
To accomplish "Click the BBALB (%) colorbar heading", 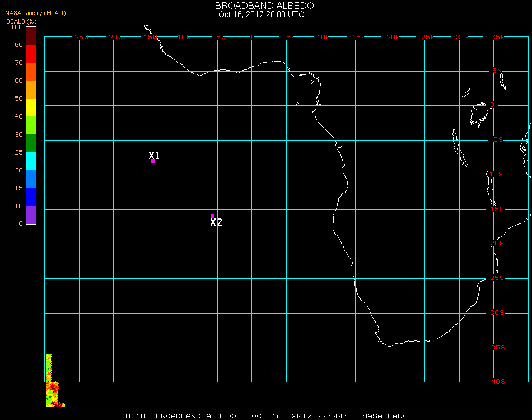I will 21,21.
